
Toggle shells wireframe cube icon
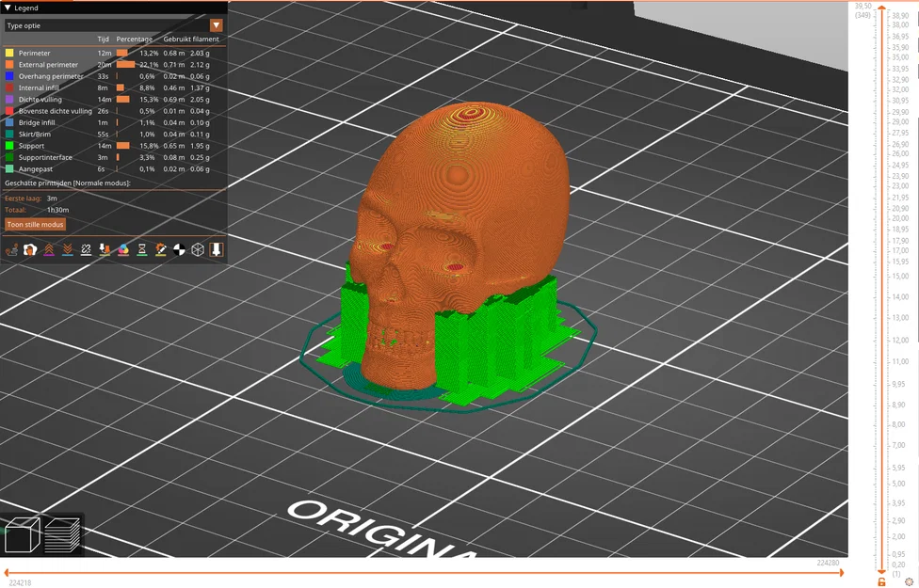198,250
